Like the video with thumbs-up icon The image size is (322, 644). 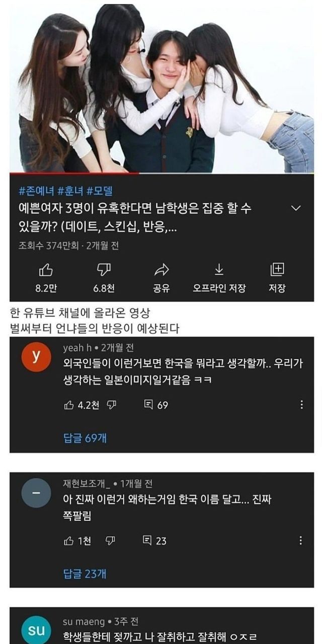tap(46, 270)
